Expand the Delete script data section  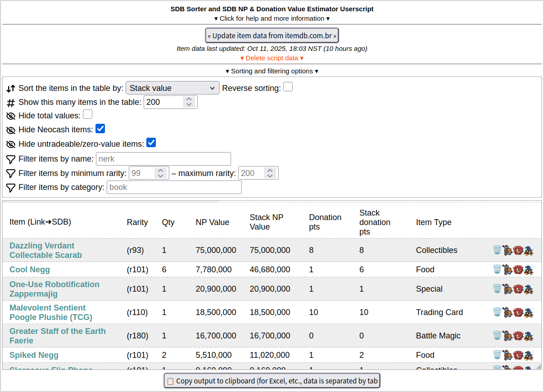[x=272, y=58]
